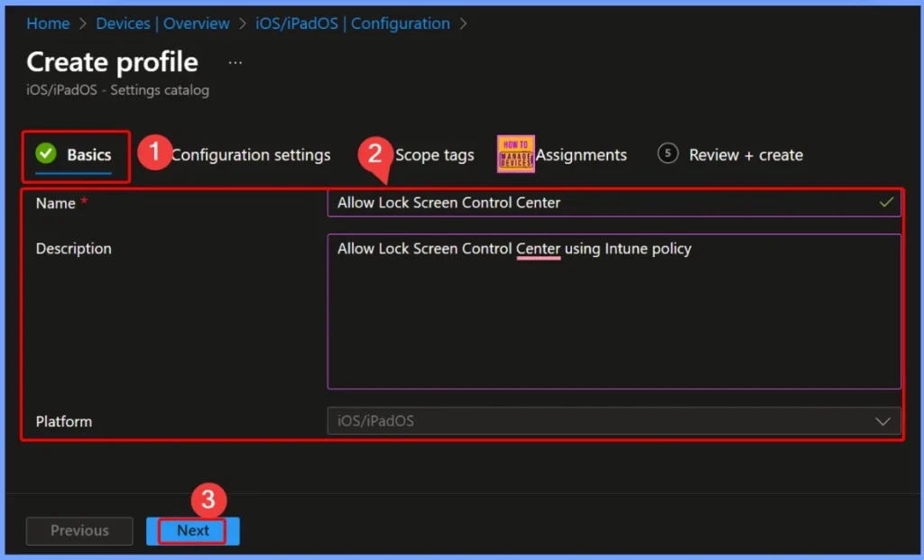Viewport: 924px width, 560px height.
Task: Open the Devices | Overview breadcrumb link
Action: 162,23
